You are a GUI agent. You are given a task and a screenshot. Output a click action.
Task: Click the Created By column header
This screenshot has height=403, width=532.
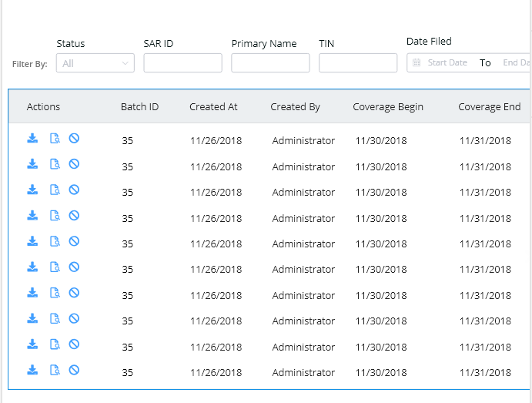tap(295, 107)
